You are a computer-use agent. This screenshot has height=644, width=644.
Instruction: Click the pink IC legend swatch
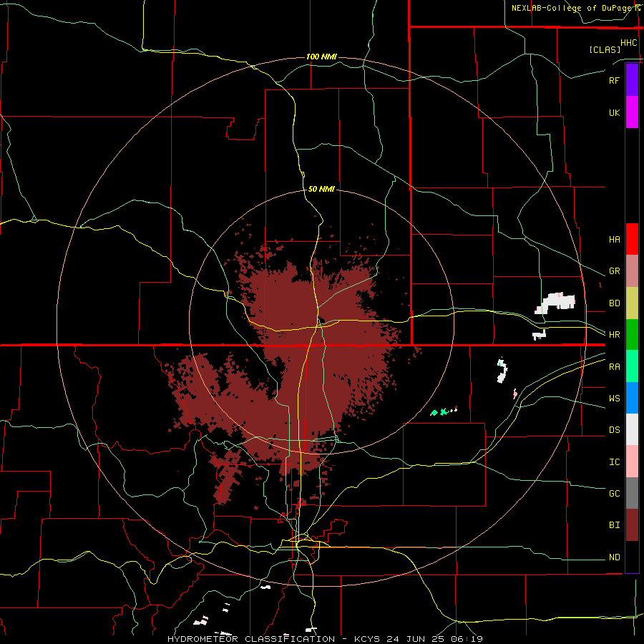click(632, 462)
